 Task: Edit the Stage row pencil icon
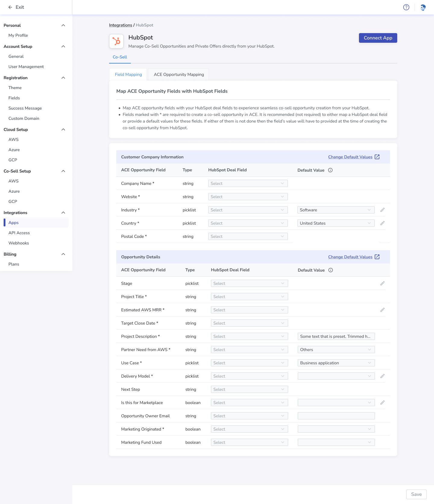[x=382, y=283]
